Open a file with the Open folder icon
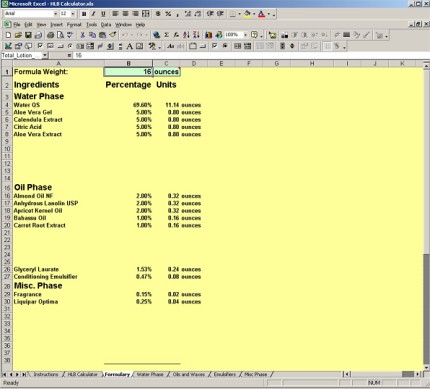Viewport: 430px width, 389px height. point(18,35)
